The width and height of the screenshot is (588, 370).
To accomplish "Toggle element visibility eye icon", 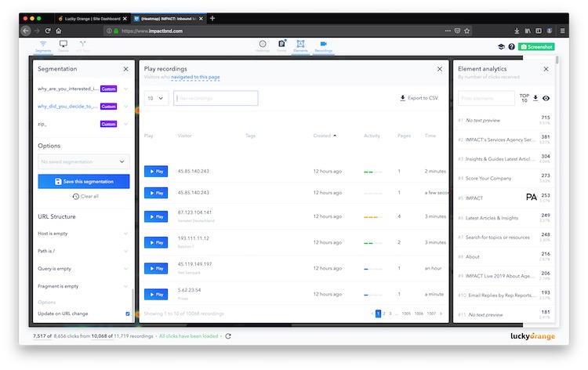I will click(x=546, y=98).
